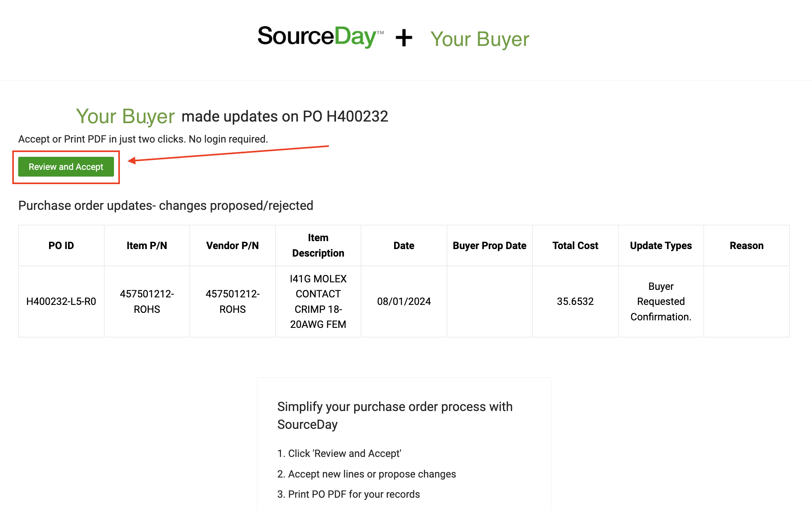The height and width of the screenshot is (510, 812).
Task: Select the Item P/N column header
Action: click(147, 245)
